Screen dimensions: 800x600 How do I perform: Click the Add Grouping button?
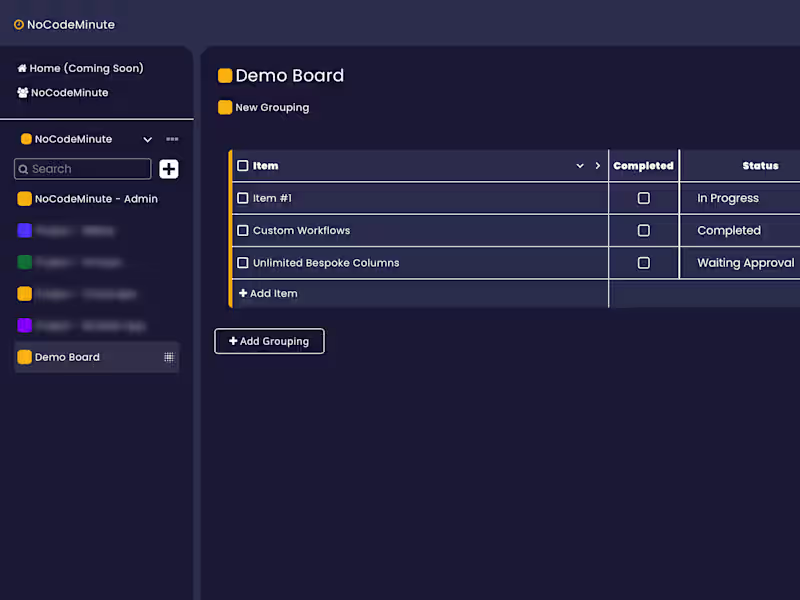(269, 341)
